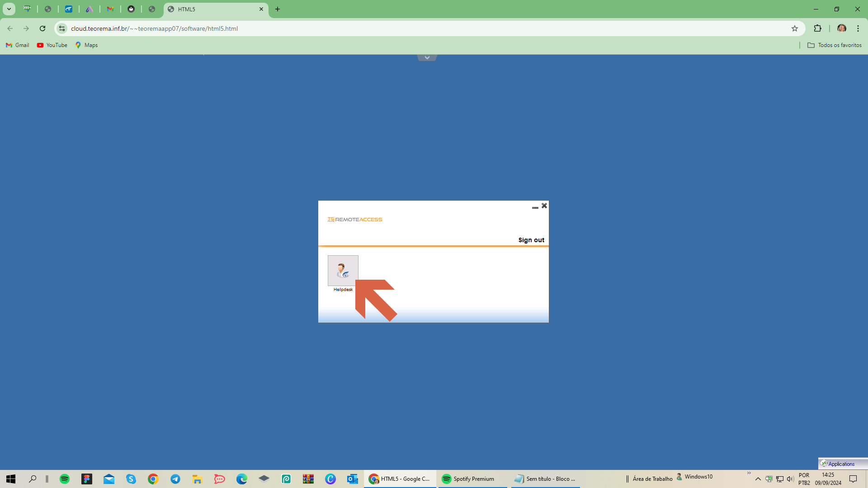The height and width of the screenshot is (488, 868).
Task: Open the YouTube bookmark
Action: pyautogui.click(x=52, y=45)
